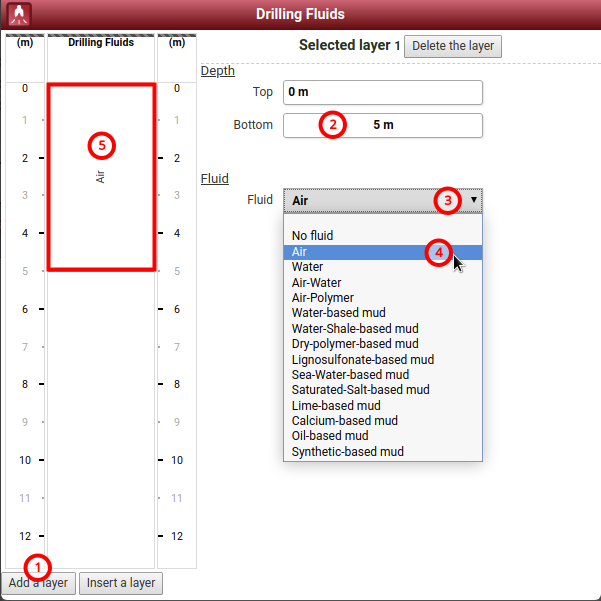This screenshot has height=601, width=601.
Task: Click the Top depth input field
Action: (382, 92)
